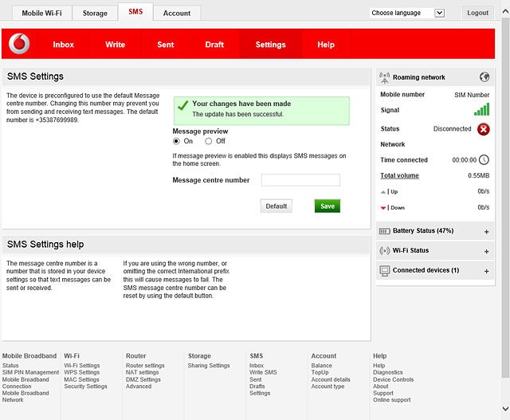Image resolution: width=510 pixels, height=420 pixels.
Task: Open the Sent menu item
Action: click(166, 45)
